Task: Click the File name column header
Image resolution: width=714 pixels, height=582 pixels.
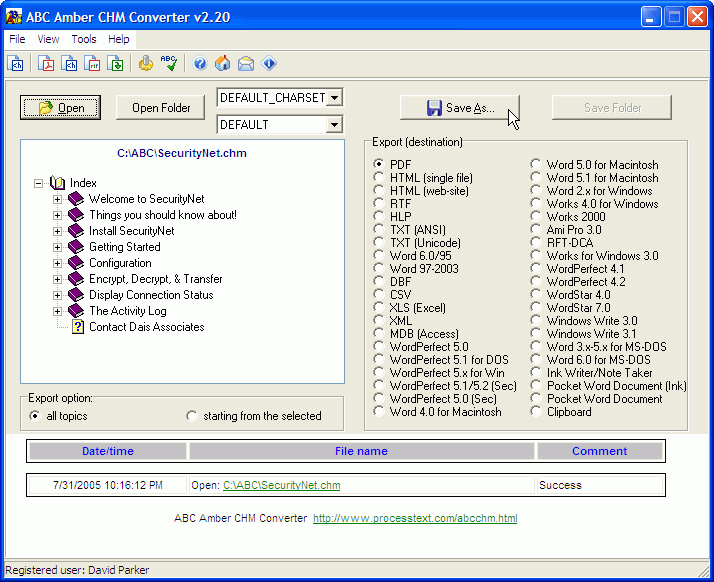Action: [362, 451]
